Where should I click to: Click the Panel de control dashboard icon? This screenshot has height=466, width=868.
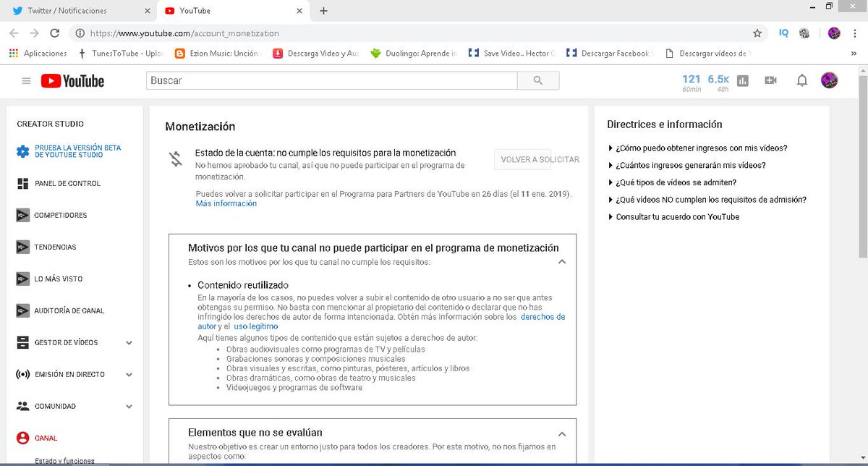click(22, 184)
